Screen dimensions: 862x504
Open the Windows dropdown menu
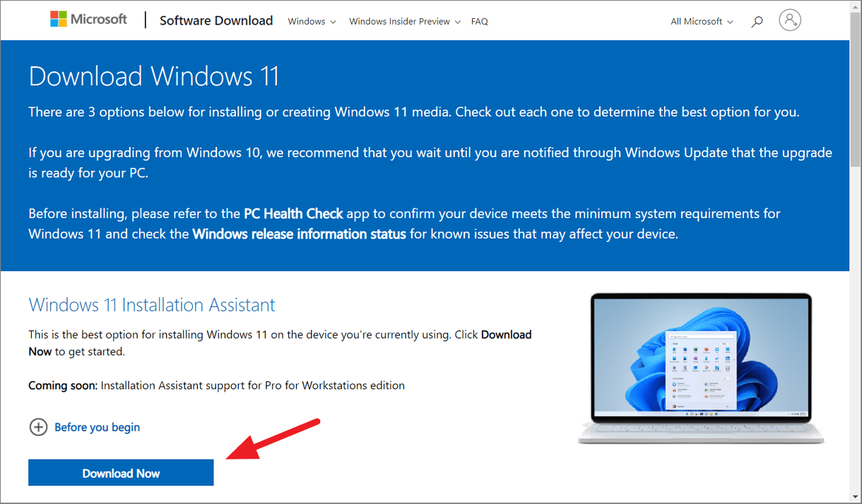click(312, 21)
